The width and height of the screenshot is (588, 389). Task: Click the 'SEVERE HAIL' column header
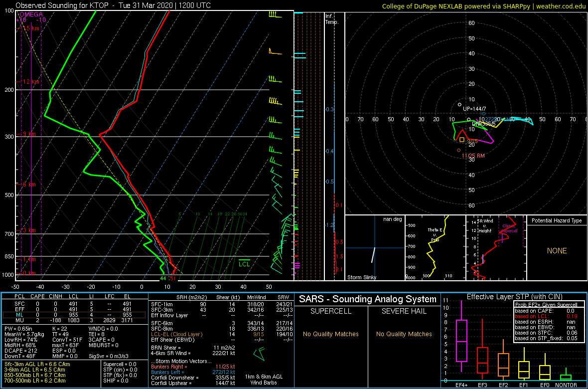pyautogui.click(x=404, y=311)
